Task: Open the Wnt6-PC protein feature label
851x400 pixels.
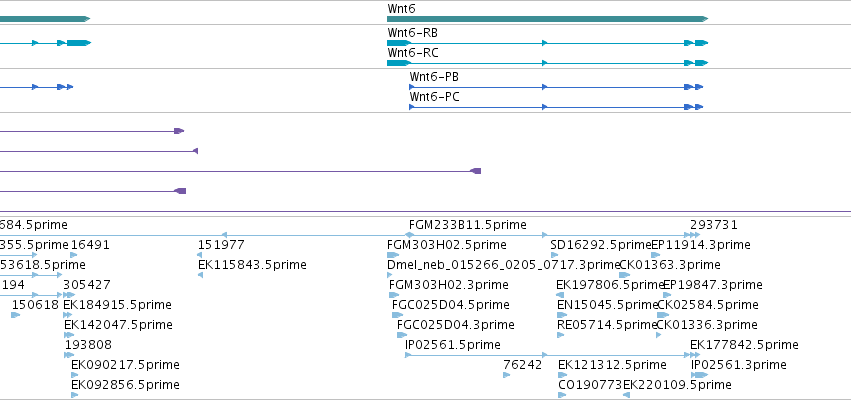Action: tap(434, 97)
